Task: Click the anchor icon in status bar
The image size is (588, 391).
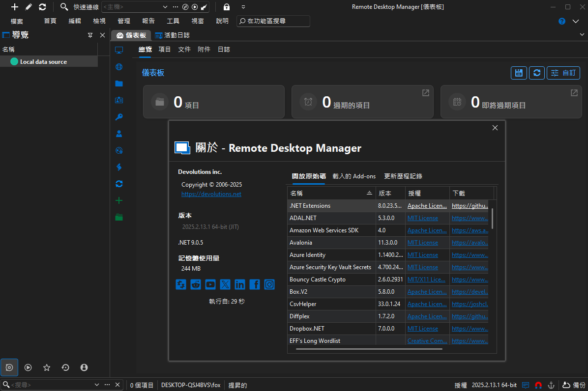Action: click(551, 385)
